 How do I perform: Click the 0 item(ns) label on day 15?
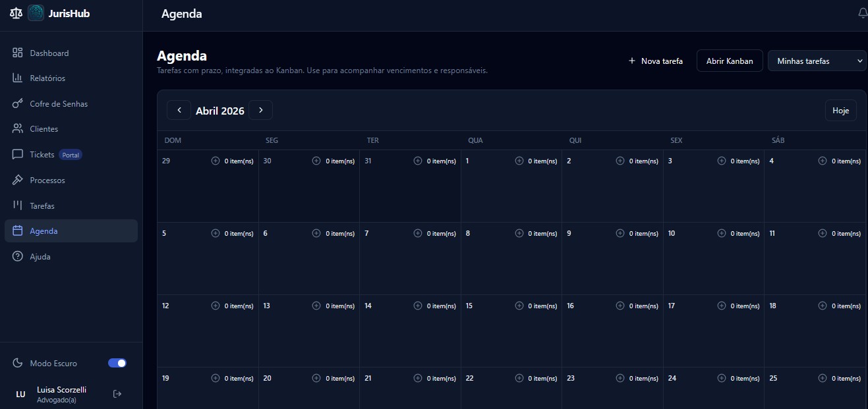(x=542, y=306)
